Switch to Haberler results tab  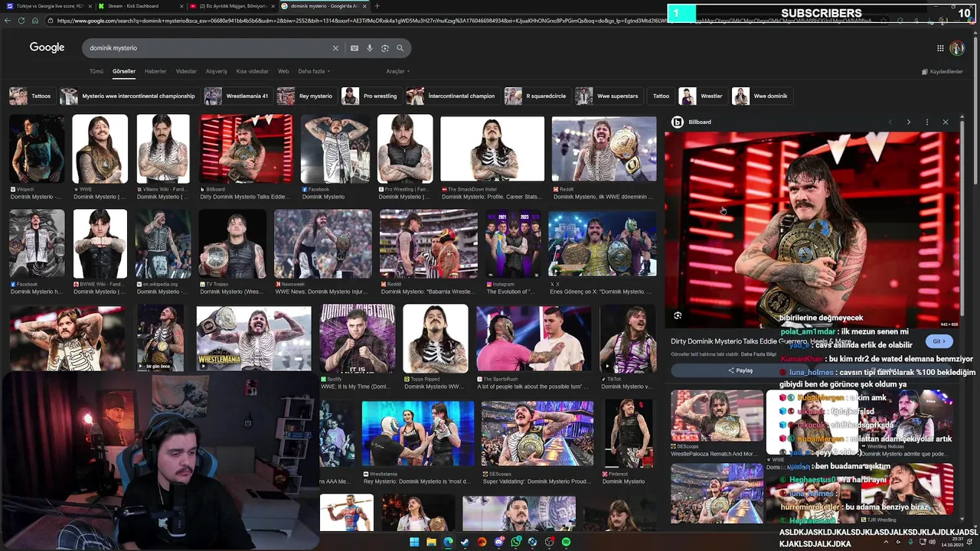pos(155,71)
